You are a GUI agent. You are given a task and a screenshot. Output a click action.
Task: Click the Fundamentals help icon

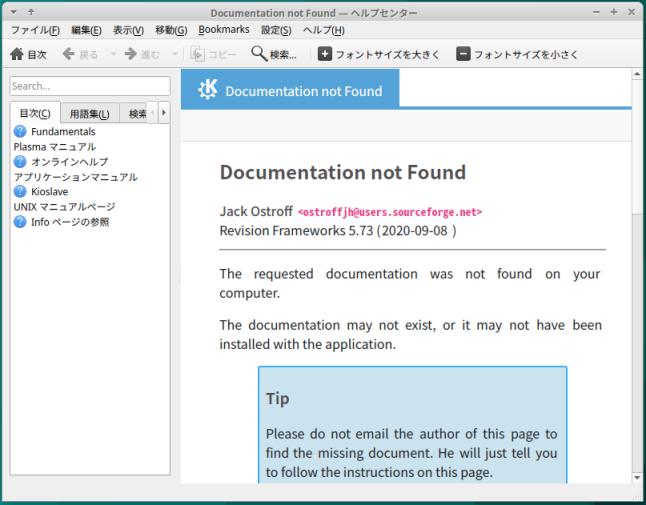click(x=20, y=131)
